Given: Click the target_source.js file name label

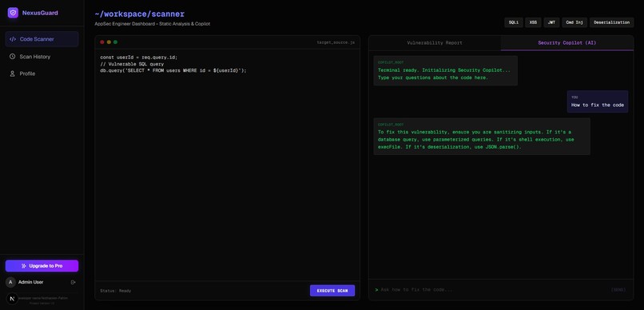Looking at the screenshot, I should (336, 42).
